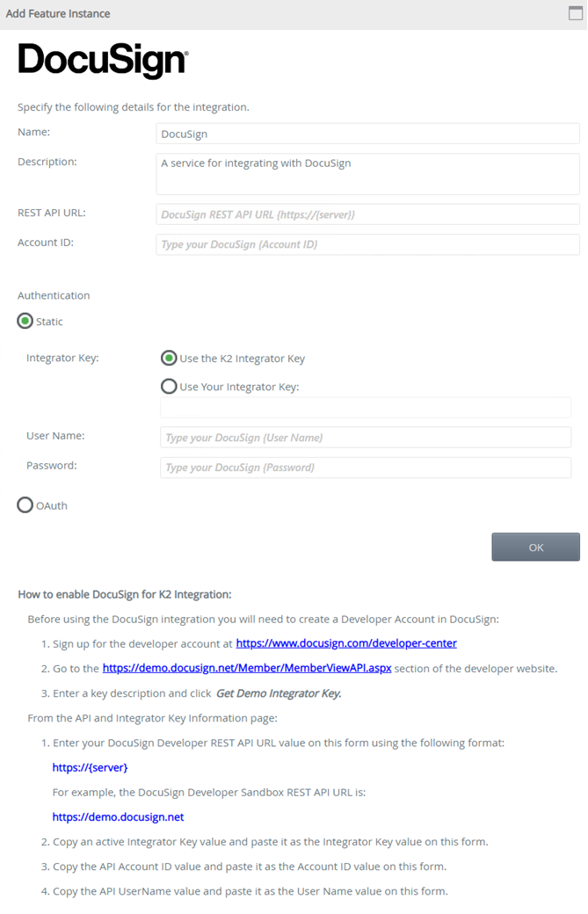The width and height of the screenshot is (588, 914).
Task: Focus the User Name field
Action: (366, 438)
